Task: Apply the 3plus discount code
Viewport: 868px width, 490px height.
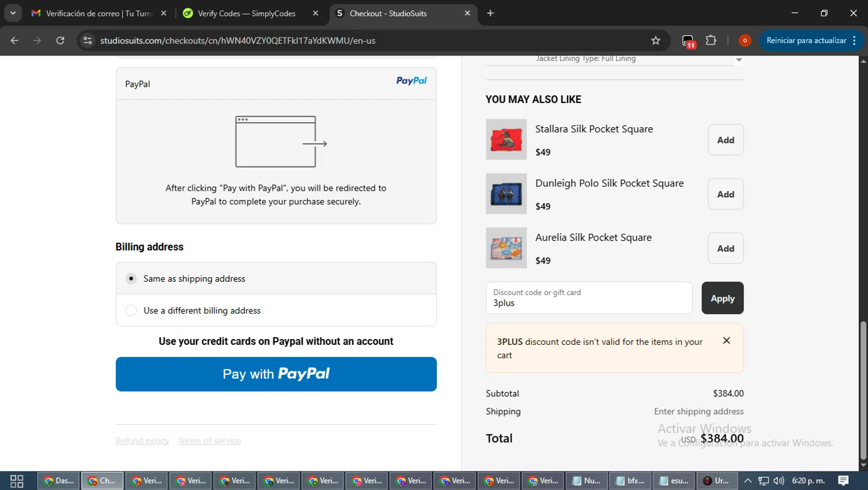Action: [x=723, y=298]
